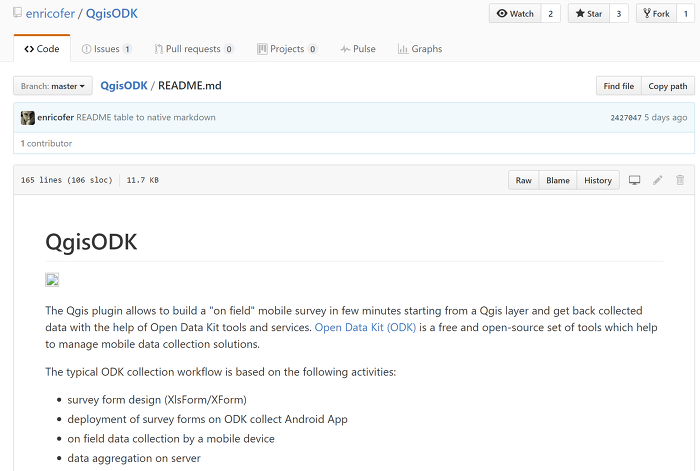Open commit message README table to native markdown
This screenshot has height=471, width=700.
(x=146, y=117)
